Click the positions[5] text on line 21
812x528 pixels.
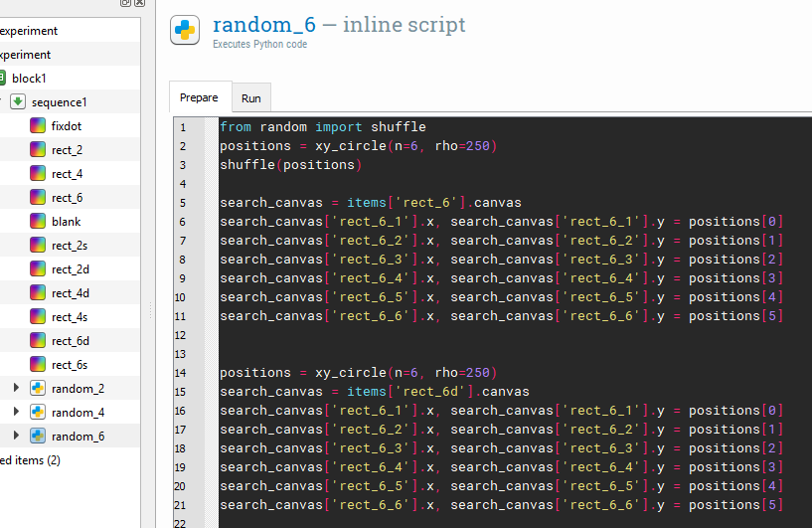[x=735, y=505]
